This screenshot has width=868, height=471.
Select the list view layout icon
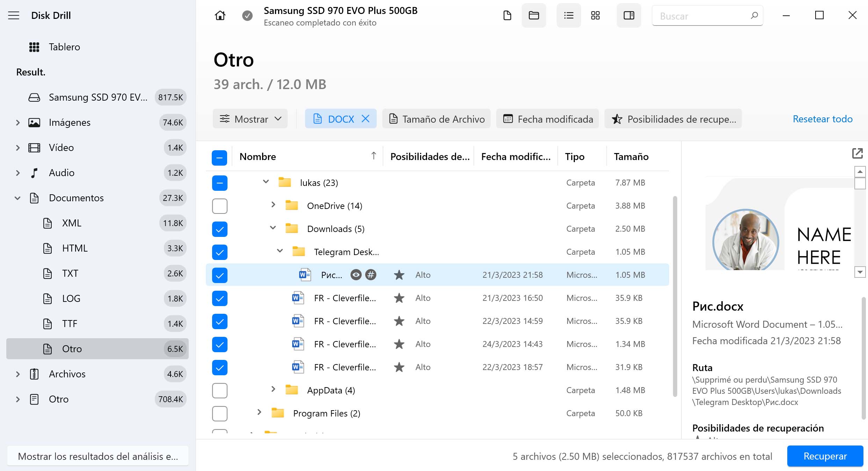pos(569,15)
